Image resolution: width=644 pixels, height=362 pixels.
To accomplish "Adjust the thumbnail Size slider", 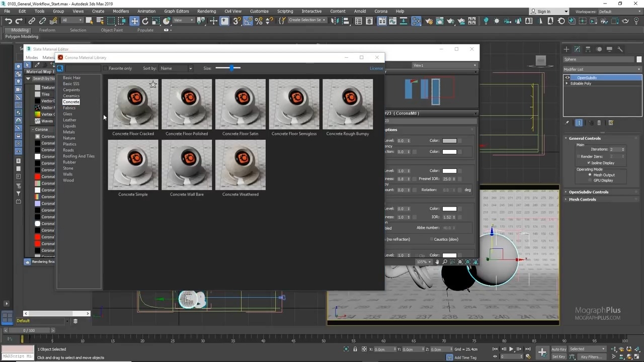I will [x=232, y=68].
